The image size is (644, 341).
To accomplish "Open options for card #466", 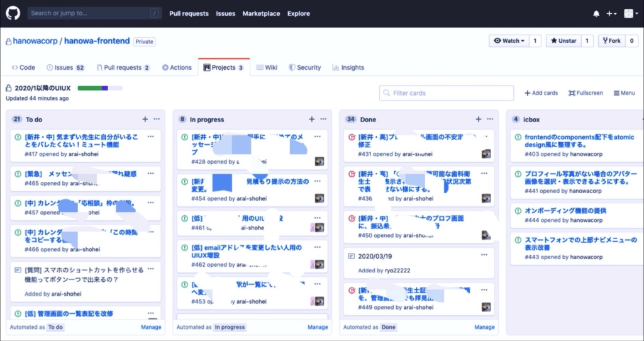I will [x=151, y=232].
